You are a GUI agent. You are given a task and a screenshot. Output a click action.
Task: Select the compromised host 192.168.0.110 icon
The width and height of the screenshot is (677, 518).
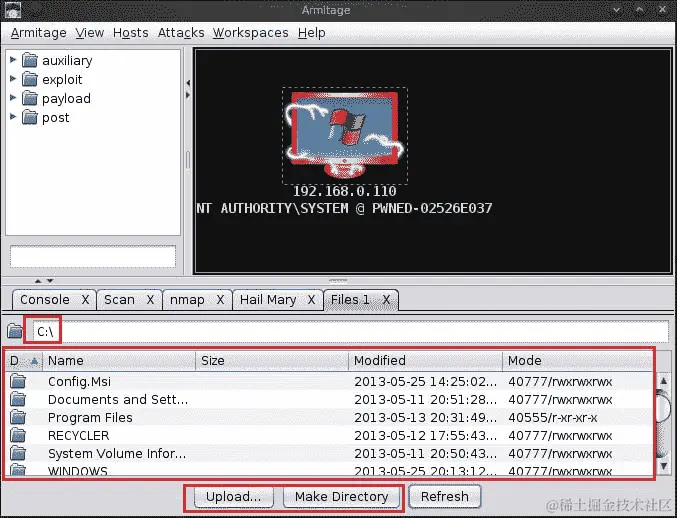pyautogui.click(x=345, y=136)
